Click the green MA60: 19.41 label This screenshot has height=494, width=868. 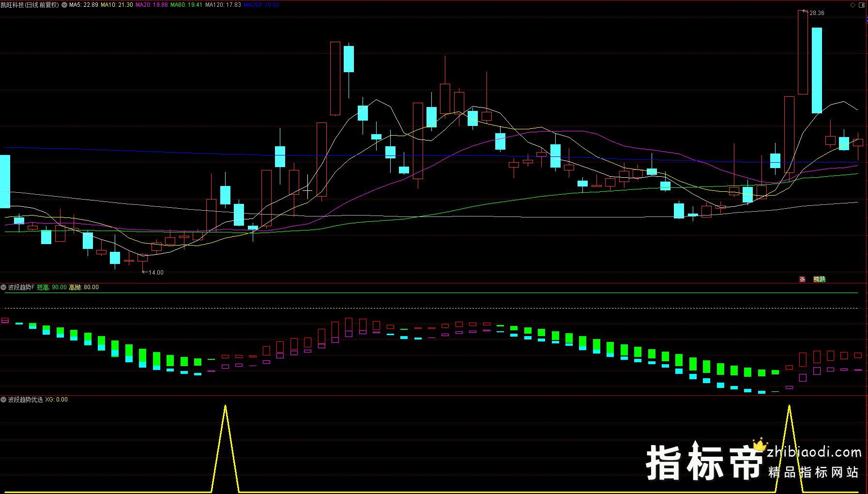[186, 5]
